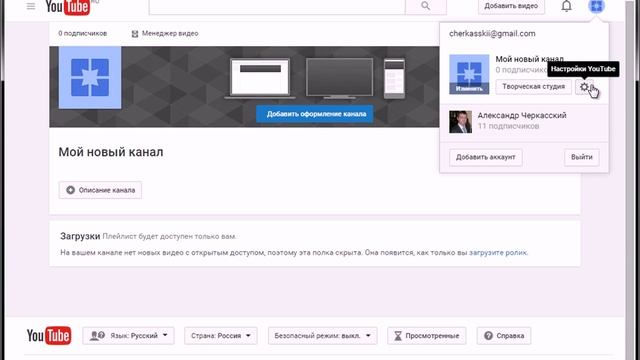Click the 'Мой новый канал' title
This screenshot has width=640, height=360.
click(111, 152)
